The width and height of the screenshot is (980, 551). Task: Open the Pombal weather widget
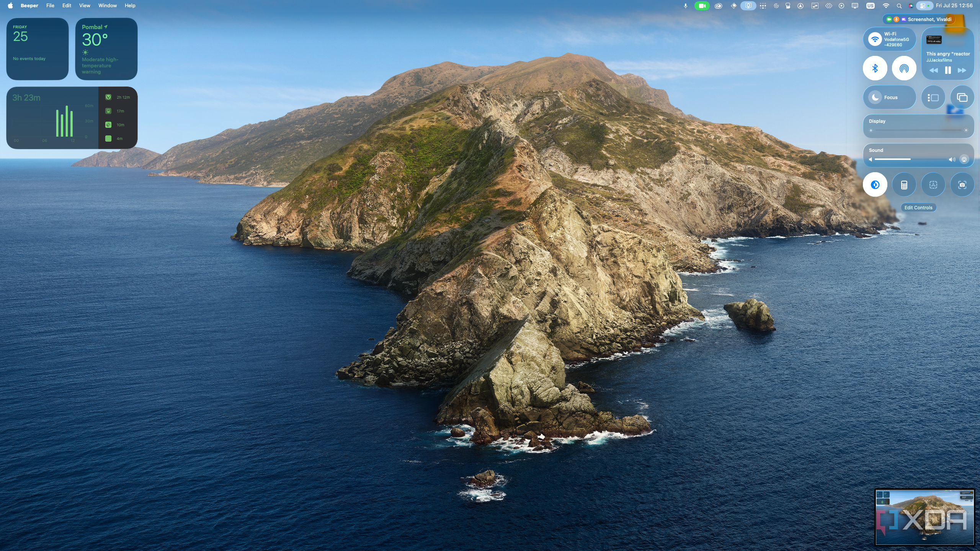click(x=106, y=49)
